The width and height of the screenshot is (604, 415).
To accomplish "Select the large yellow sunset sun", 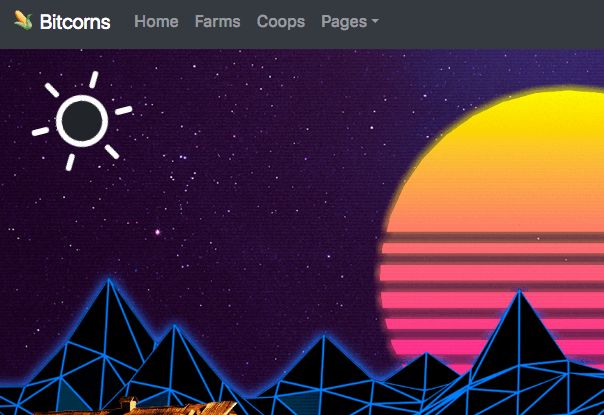I will (497, 162).
